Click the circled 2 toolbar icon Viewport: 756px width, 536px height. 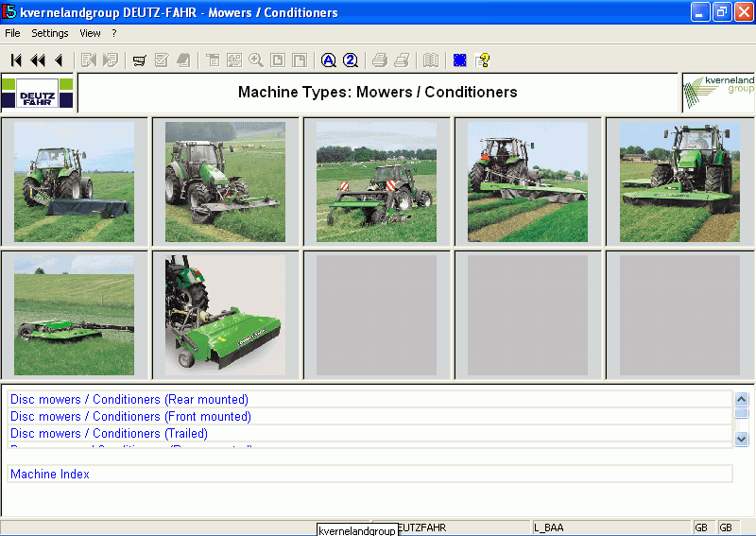click(351, 61)
